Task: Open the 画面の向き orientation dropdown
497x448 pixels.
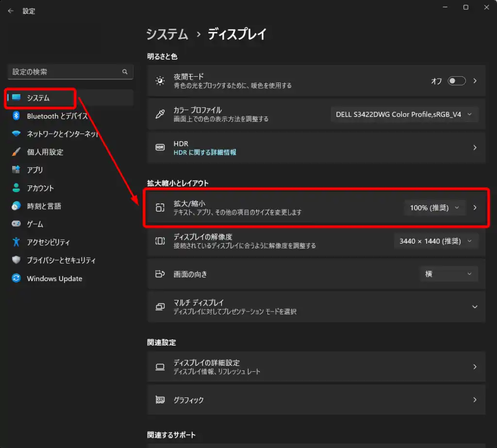Action: (448, 274)
